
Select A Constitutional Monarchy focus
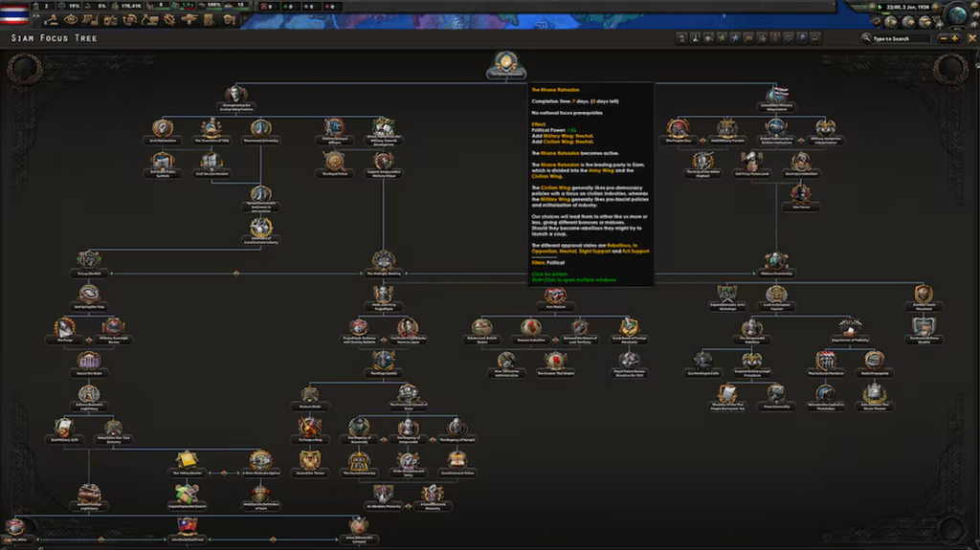click(433, 497)
